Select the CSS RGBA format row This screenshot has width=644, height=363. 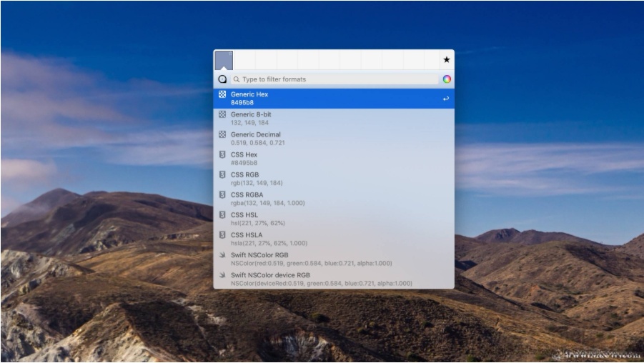tap(334, 199)
